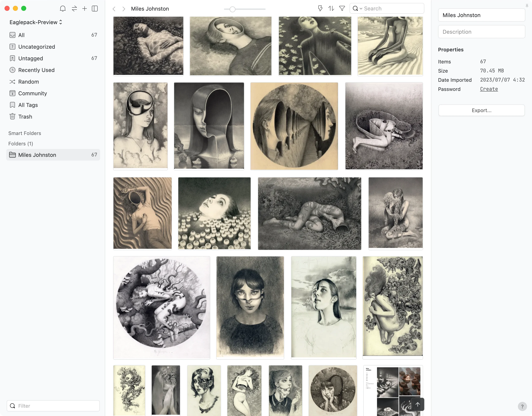Image resolution: width=532 pixels, height=416 pixels.
Task: Click the Trash bin icon
Action: [x=12, y=116]
